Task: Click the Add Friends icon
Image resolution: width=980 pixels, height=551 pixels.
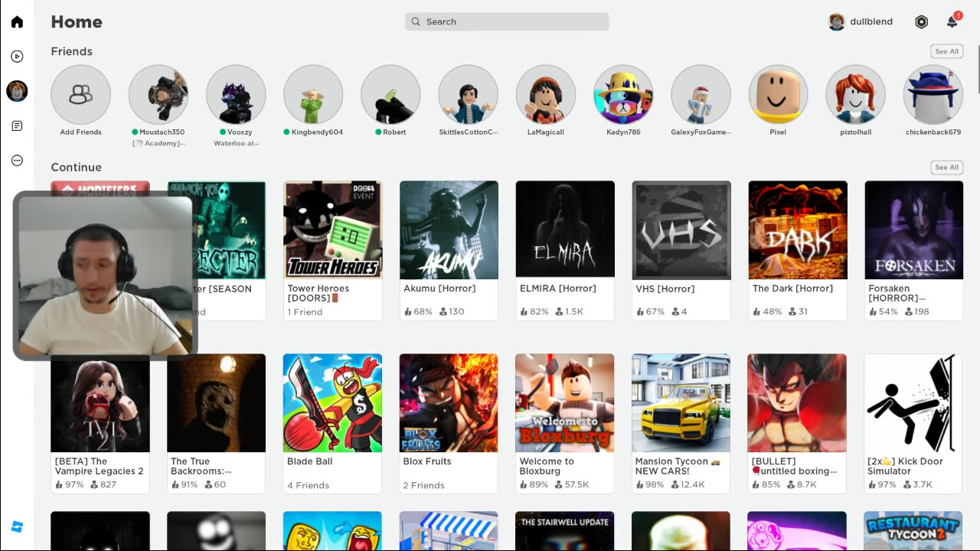Action: [x=80, y=94]
